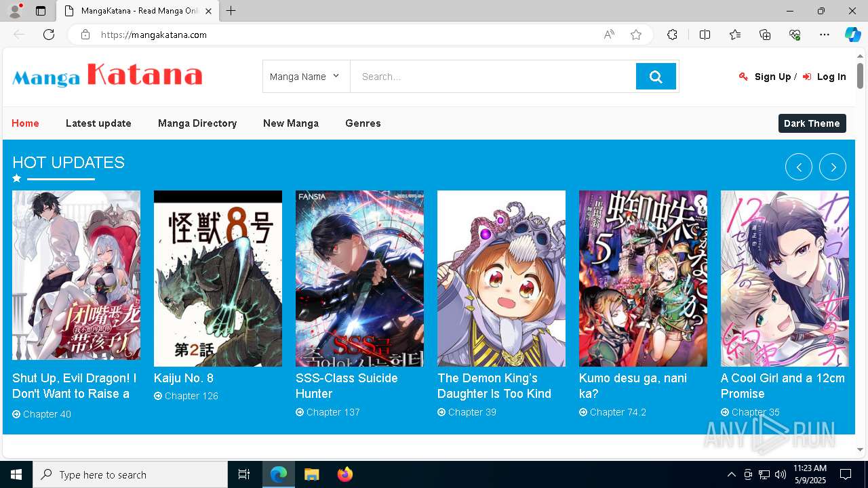This screenshot has width=868, height=488.
Task: Click the back arrow in the browser
Action: [x=19, y=35]
